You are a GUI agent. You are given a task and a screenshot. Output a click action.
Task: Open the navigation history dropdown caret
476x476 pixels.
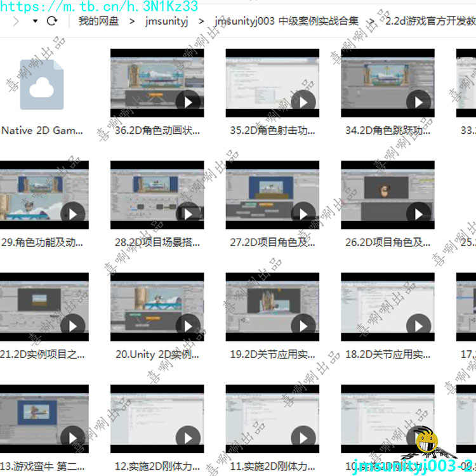point(35,21)
